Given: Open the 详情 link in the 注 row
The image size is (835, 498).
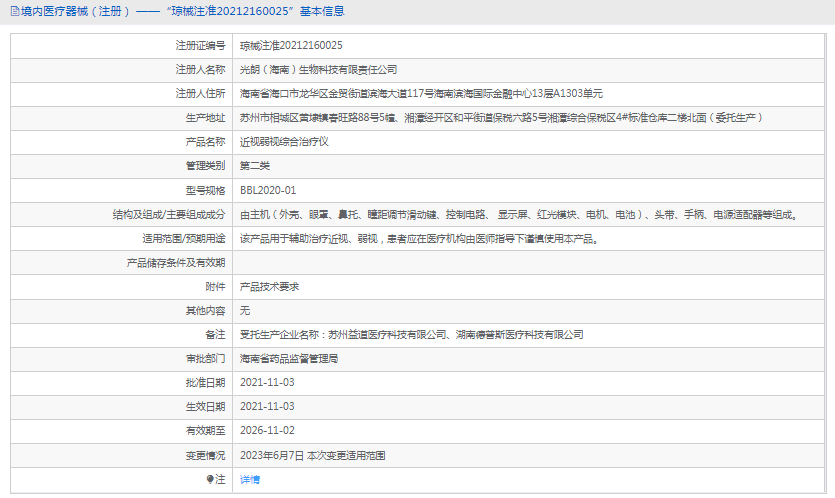Looking at the screenshot, I should coord(250,480).
